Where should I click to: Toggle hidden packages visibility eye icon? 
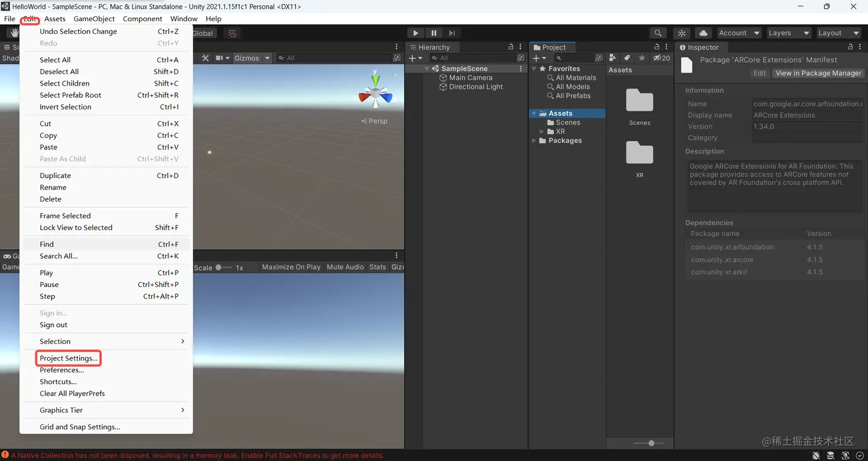tap(662, 58)
